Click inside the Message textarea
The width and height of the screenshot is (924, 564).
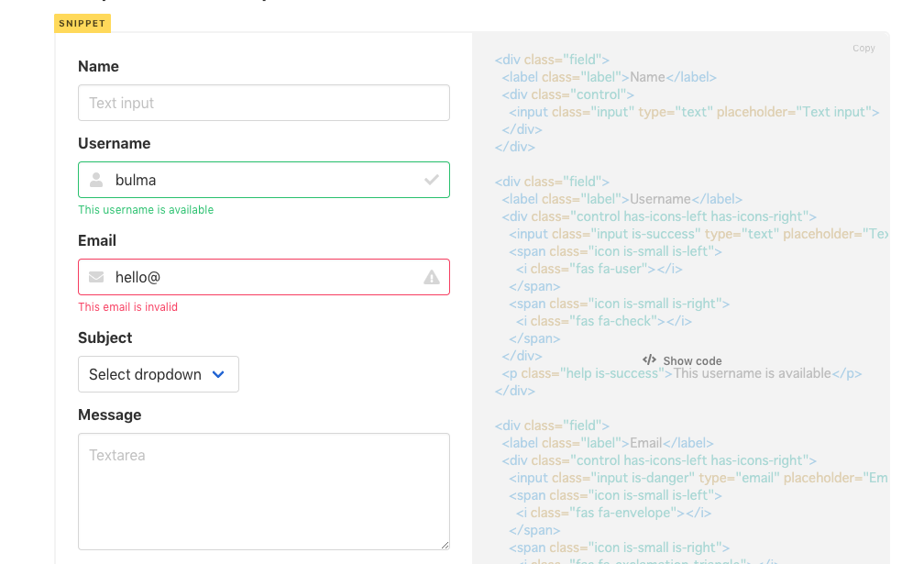[x=264, y=491]
